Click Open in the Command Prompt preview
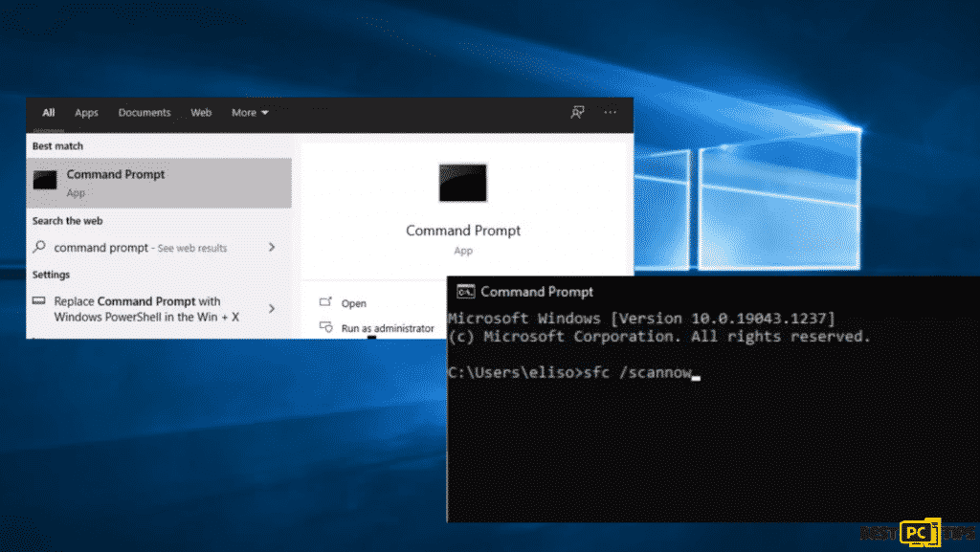Screen dimensions: 980x552 [354, 303]
